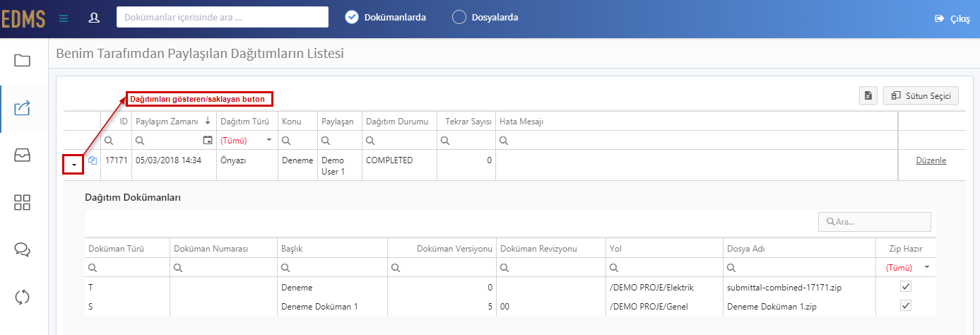Export the list to Excel
Screen dimensions: 980x335
[x=868, y=95]
